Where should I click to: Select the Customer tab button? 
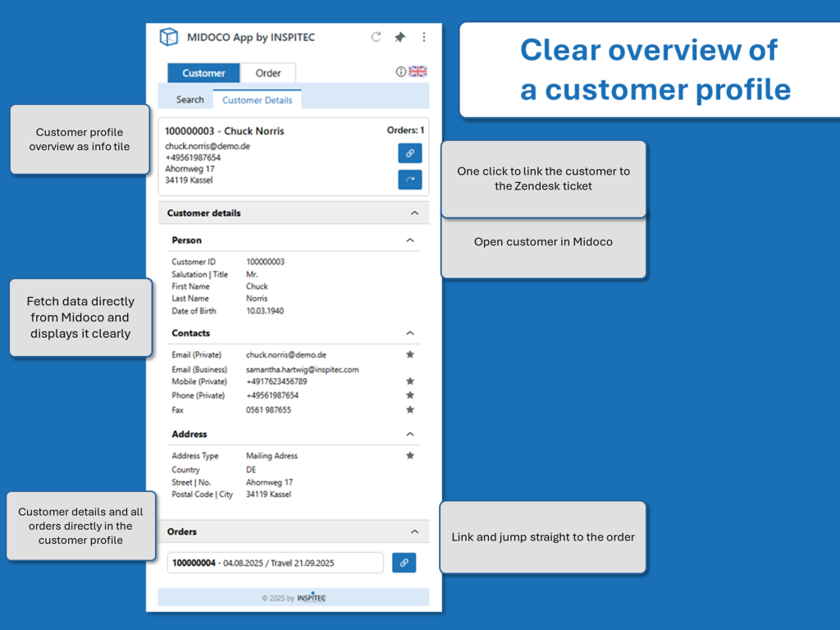click(203, 73)
